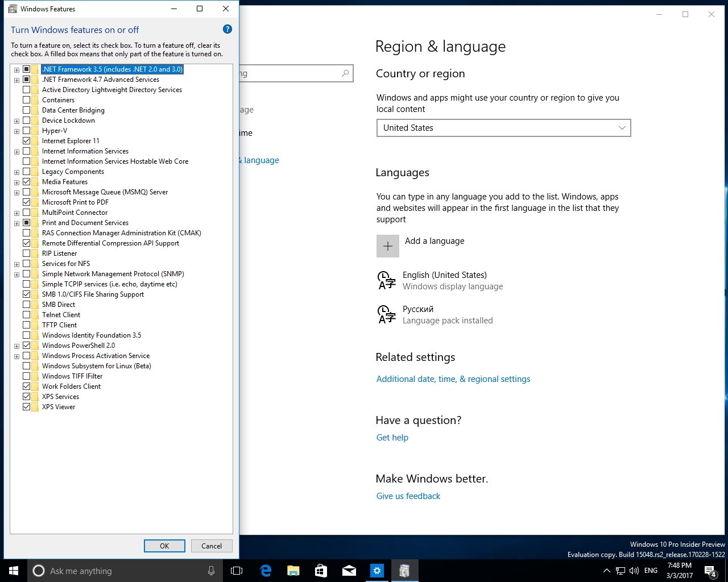
Task: Select MultiPoint Connector row
Action: [x=75, y=213]
